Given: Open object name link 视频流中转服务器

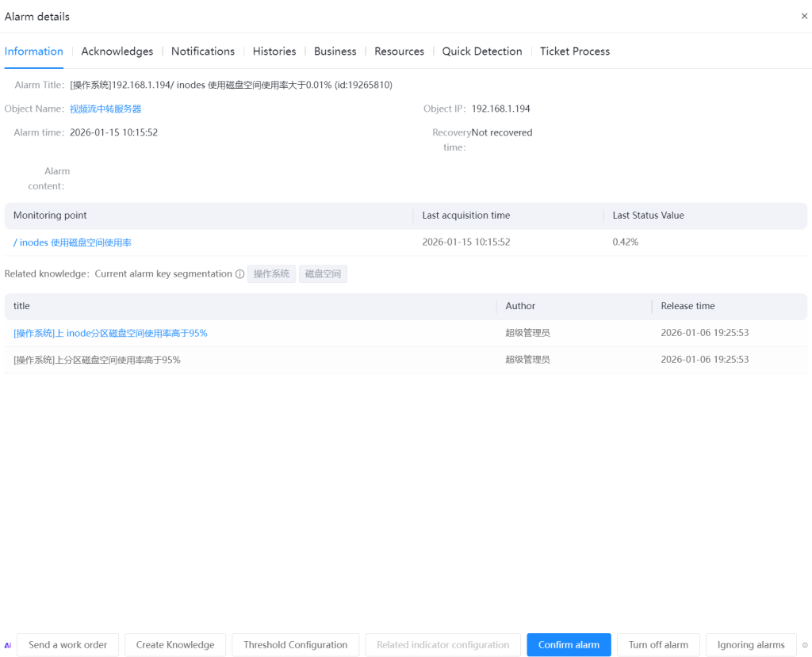Looking at the screenshot, I should 105,109.
